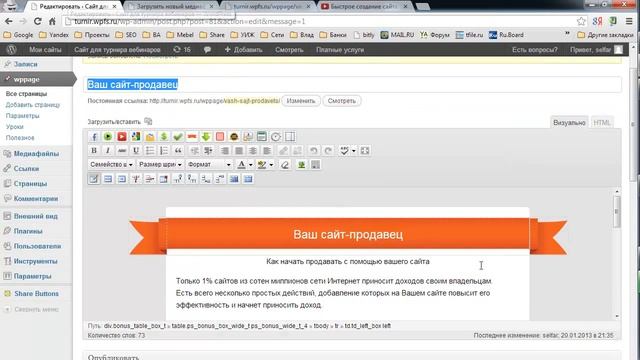
Task: Open the Внешний вид sidebar menu
Action: point(36,216)
